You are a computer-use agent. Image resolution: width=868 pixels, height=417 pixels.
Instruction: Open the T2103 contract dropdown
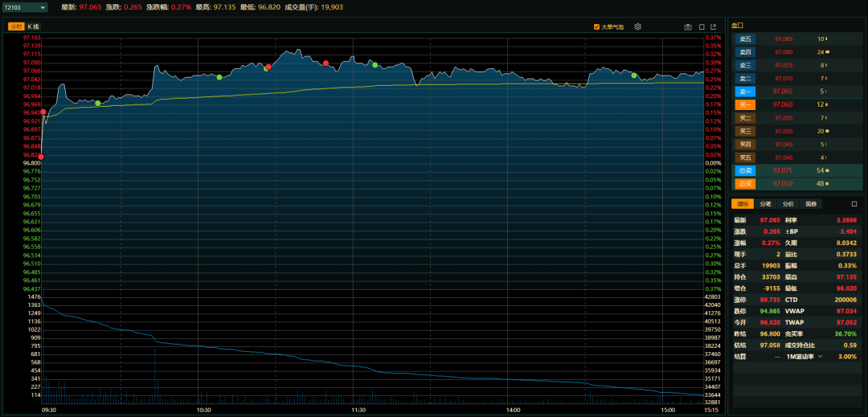click(x=24, y=7)
